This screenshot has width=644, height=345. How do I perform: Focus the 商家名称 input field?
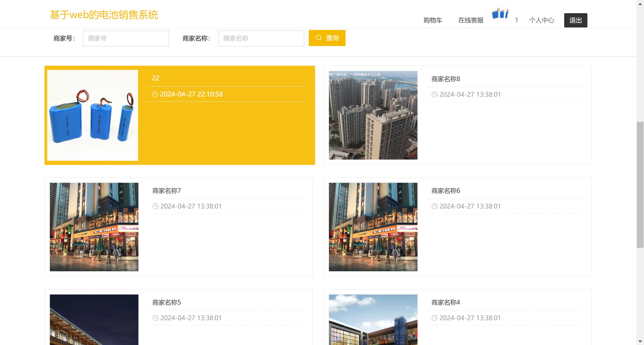tap(261, 38)
